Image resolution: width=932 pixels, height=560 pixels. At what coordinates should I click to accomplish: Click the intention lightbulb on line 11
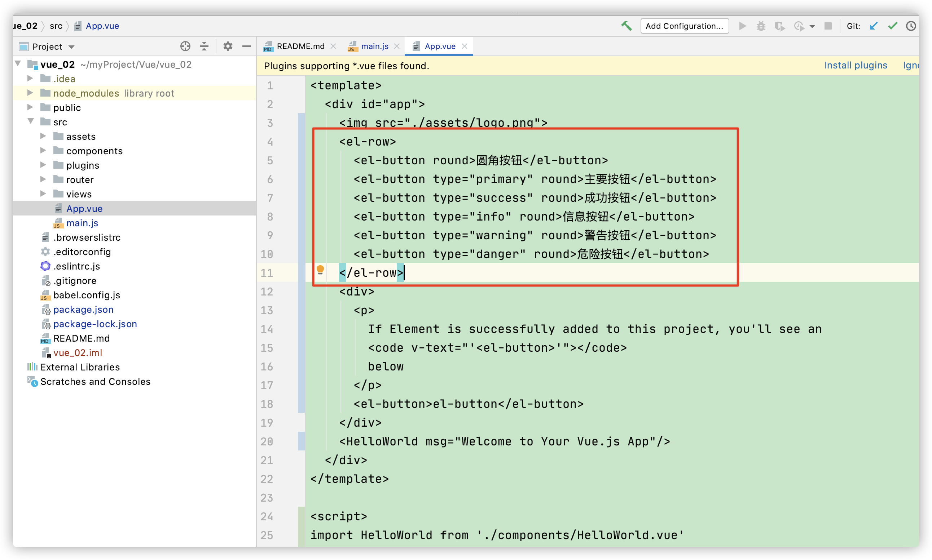(320, 270)
